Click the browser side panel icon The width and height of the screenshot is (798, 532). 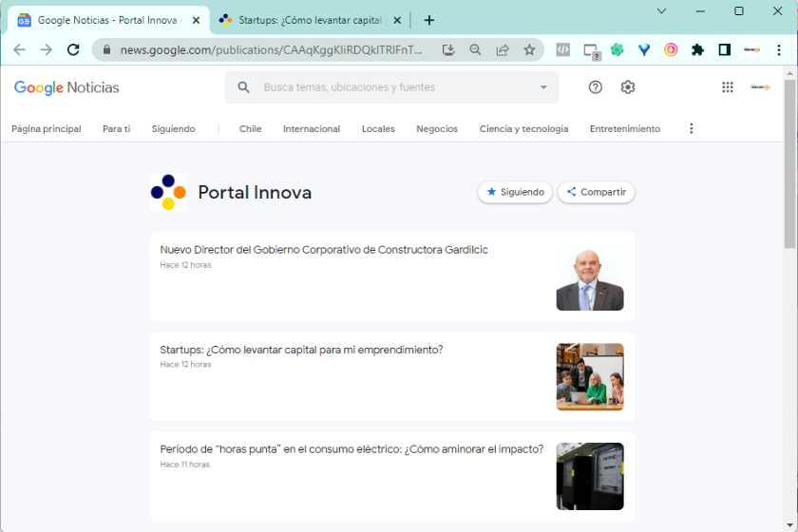click(724, 50)
